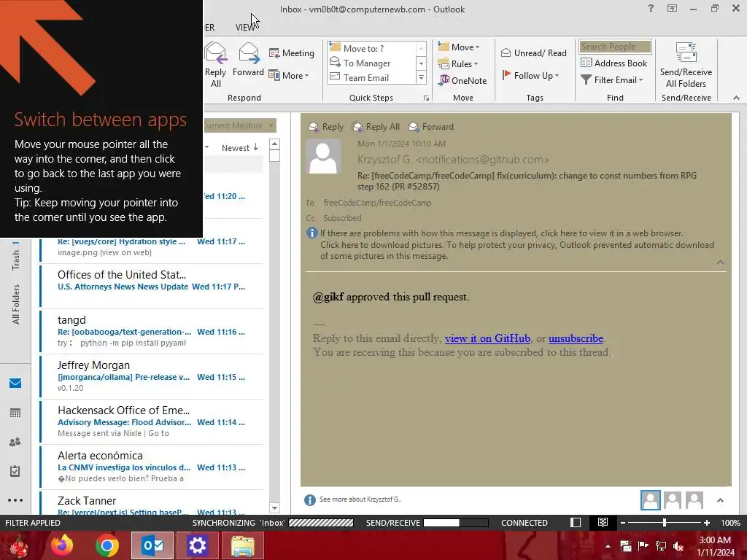Click the All Folders vertical label
This screenshot has width=747, height=560.
pyautogui.click(x=16, y=304)
